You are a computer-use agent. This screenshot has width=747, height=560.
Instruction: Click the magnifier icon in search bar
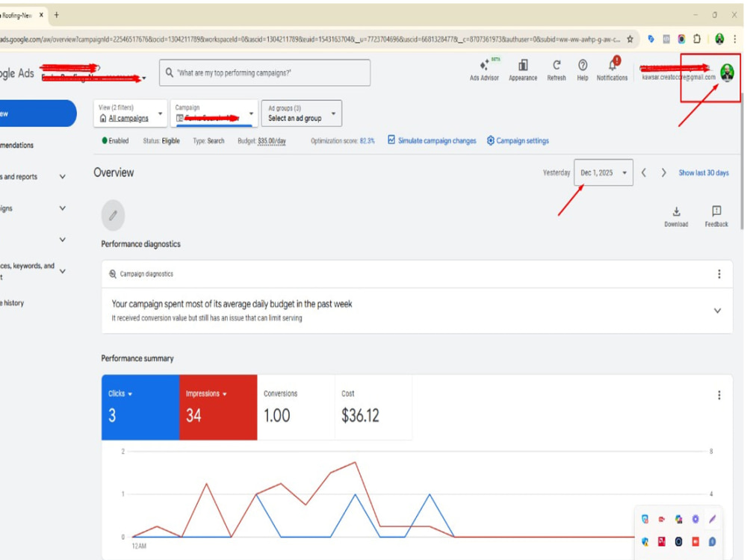(169, 73)
